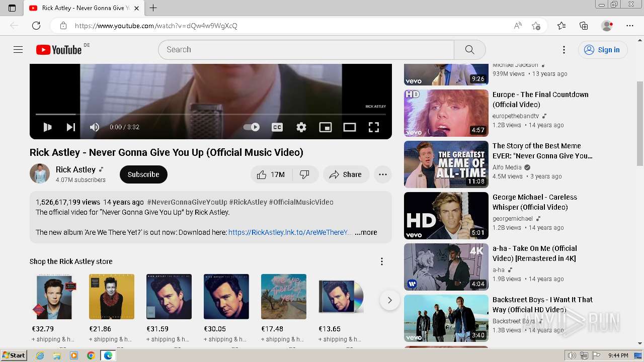Open browser Favorites list
Viewport: 644px width, 362px height.
561,26
